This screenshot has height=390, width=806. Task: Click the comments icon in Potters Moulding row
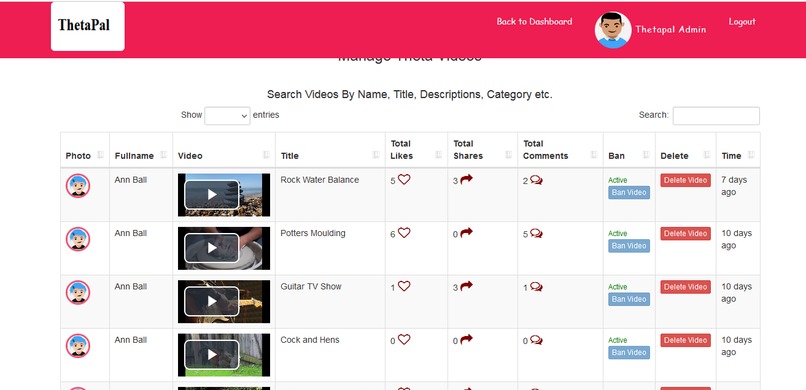pyautogui.click(x=536, y=233)
